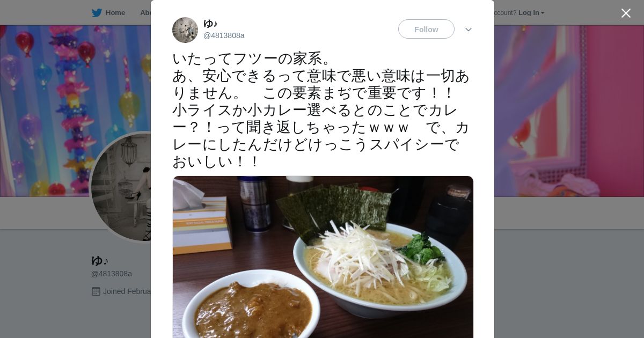The image size is (644, 338).
Task: View the ramen and curry photo
Action: tap(323, 257)
